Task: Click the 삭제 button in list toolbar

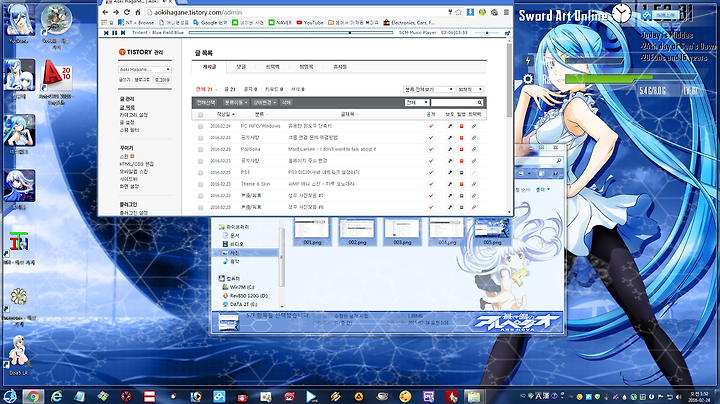Action: click(x=286, y=102)
